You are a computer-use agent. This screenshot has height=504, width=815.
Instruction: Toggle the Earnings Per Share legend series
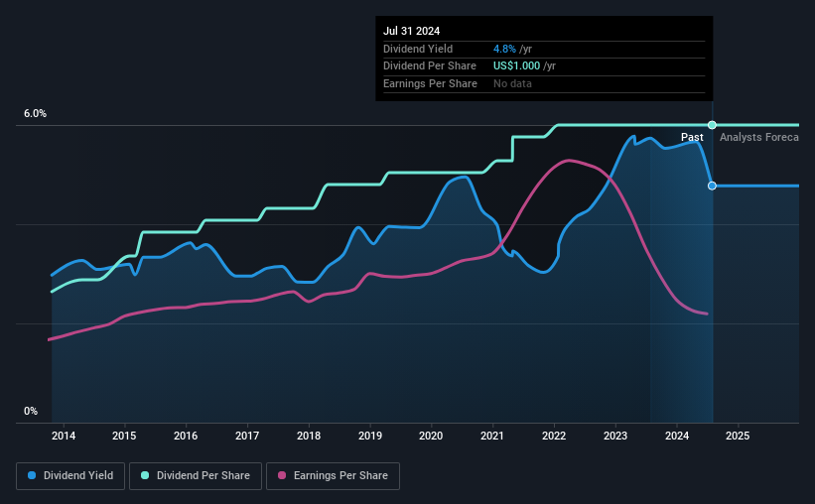pyautogui.click(x=333, y=476)
